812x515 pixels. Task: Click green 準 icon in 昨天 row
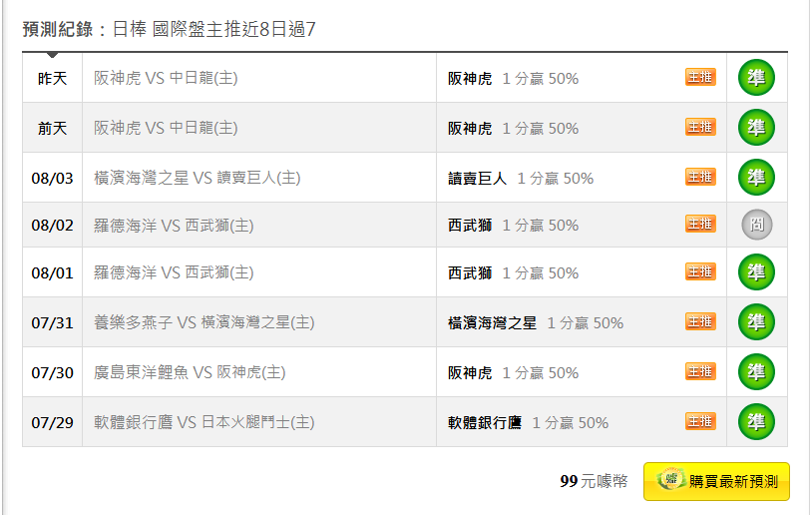coord(756,78)
